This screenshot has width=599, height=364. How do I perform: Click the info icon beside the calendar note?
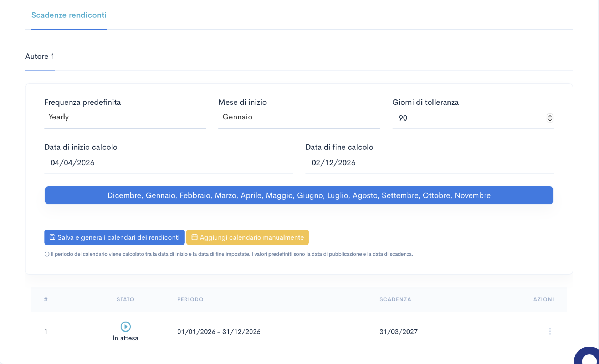click(x=47, y=254)
